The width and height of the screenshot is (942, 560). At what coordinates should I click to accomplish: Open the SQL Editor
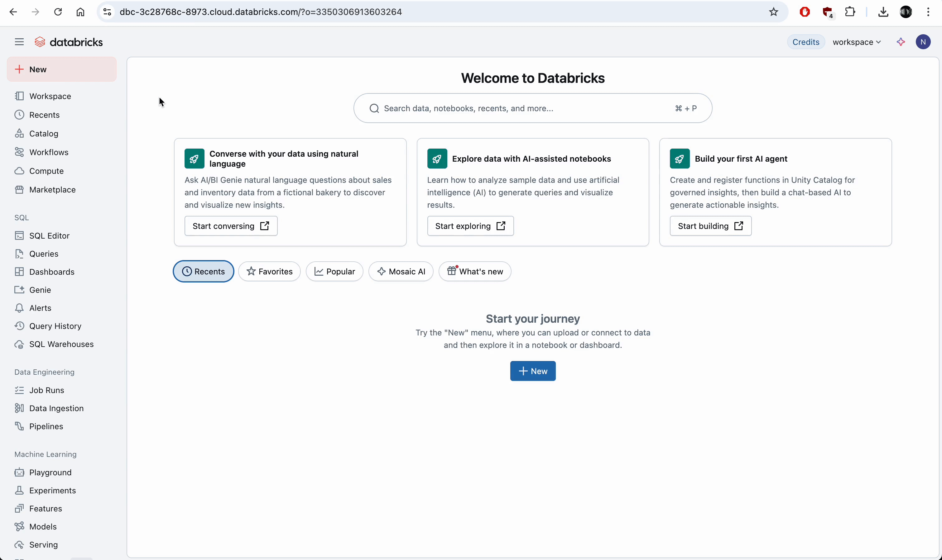click(49, 235)
